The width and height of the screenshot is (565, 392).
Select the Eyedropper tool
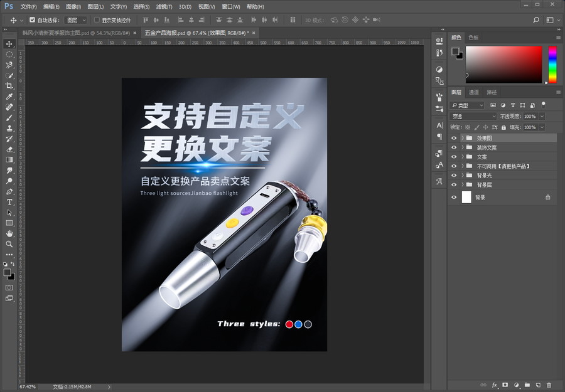click(9, 97)
